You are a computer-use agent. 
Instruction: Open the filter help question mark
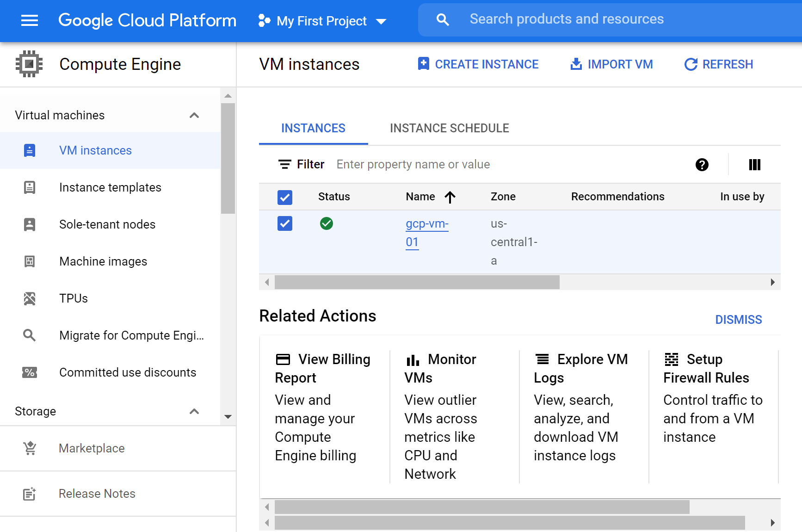pos(702,165)
